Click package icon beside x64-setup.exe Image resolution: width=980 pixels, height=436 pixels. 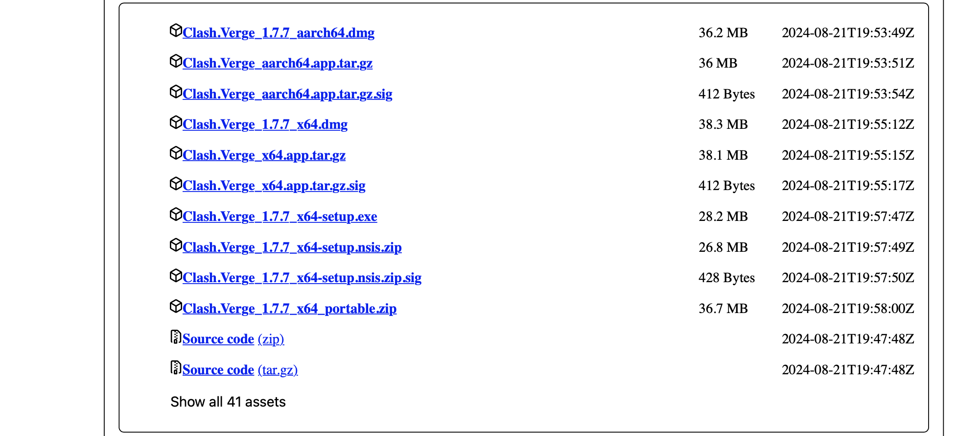(176, 214)
